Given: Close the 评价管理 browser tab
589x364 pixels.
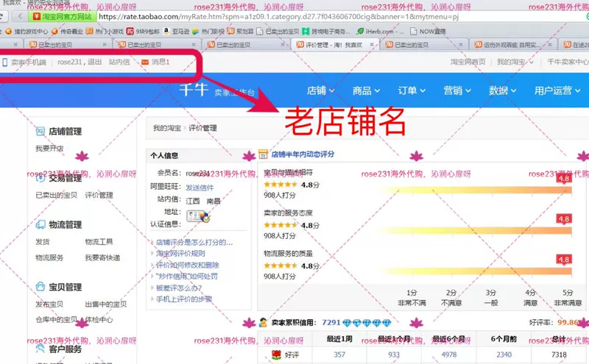Looking at the screenshot, I should (x=372, y=45).
